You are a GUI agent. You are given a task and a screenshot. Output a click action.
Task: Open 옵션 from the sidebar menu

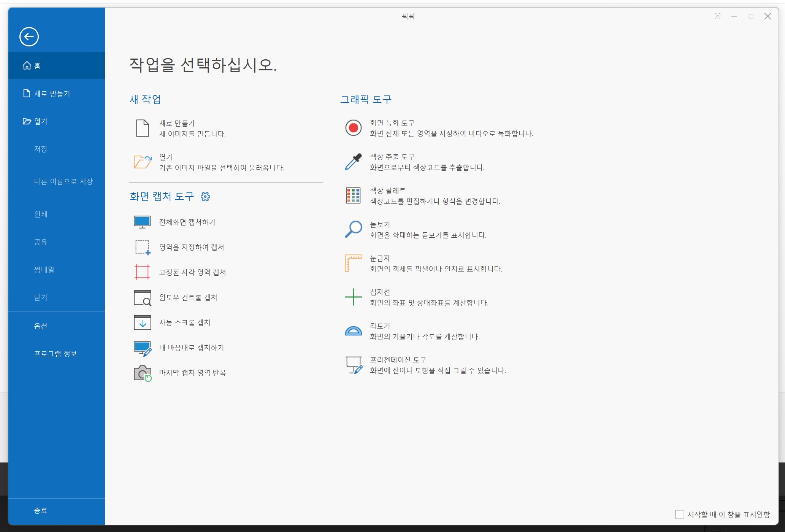[41, 326]
